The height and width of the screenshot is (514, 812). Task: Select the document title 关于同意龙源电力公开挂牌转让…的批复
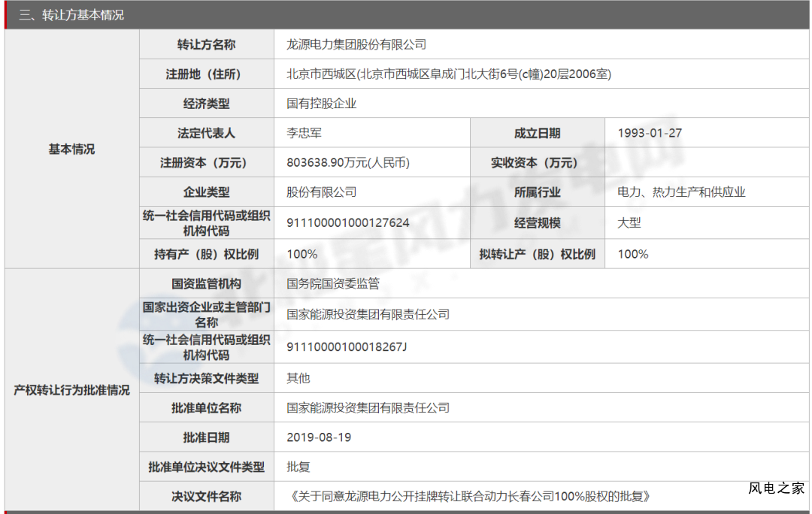point(470,497)
